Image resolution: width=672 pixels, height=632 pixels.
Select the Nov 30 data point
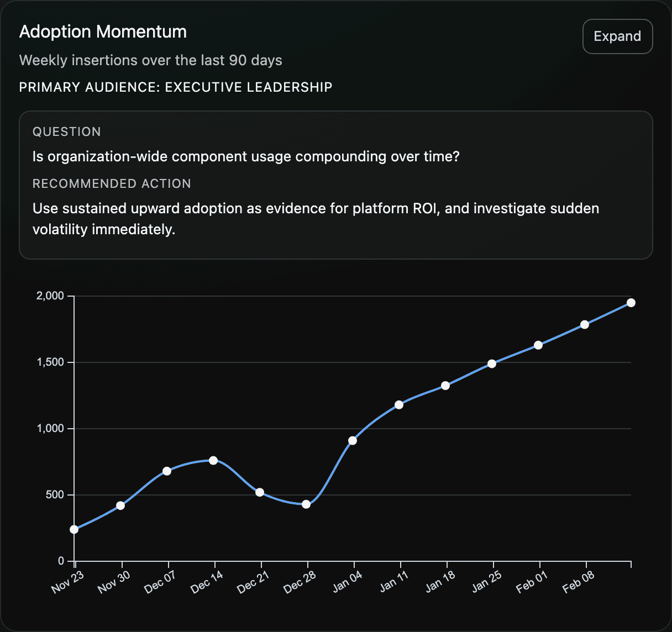[120, 505]
